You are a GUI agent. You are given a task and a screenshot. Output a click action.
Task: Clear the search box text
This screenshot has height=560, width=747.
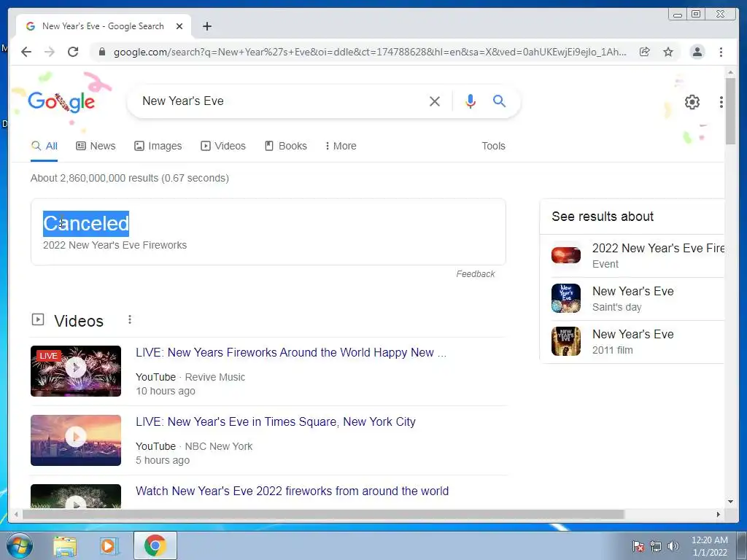coord(435,101)
